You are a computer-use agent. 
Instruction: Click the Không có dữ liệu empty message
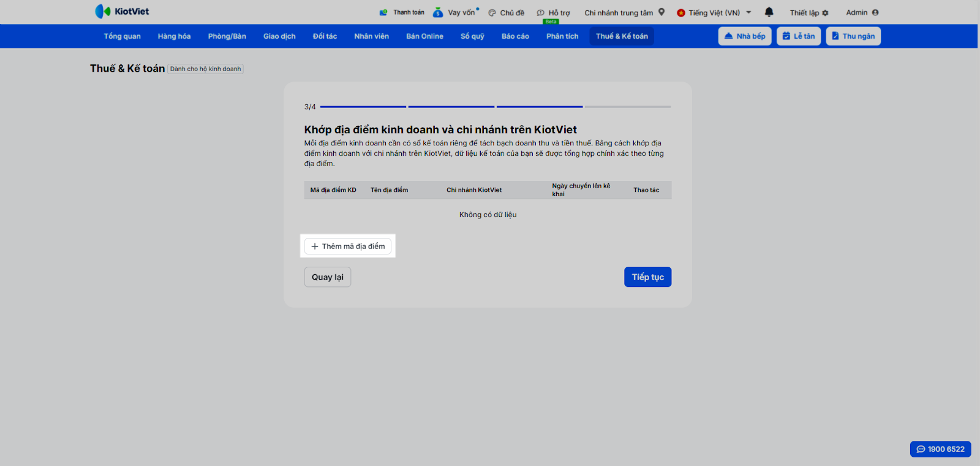[x=488, y=215]
